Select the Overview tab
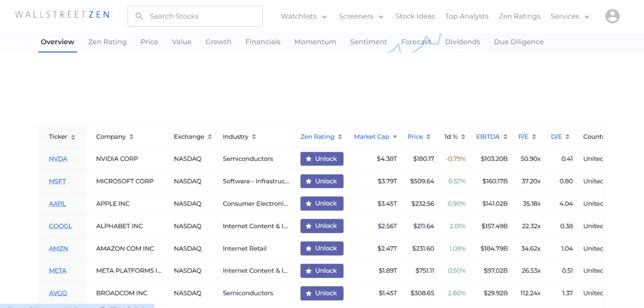The width and height of the screenshot is (644, 308). click(x=57, y=42)
